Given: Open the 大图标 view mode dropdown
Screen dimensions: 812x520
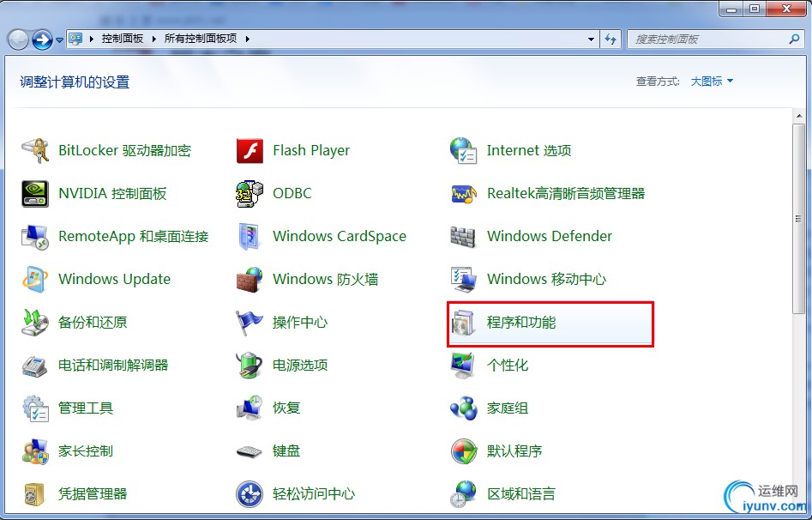Looking at the screenshot, I should click(712, 82).
